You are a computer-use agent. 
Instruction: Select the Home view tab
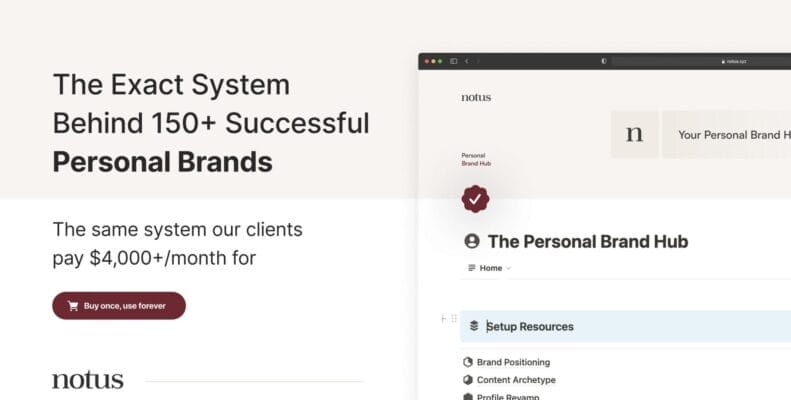[x=490, y=268]
